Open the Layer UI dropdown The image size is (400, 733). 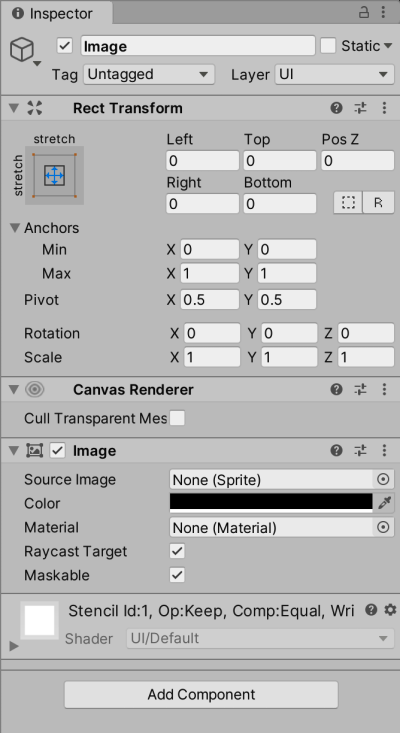334,74
